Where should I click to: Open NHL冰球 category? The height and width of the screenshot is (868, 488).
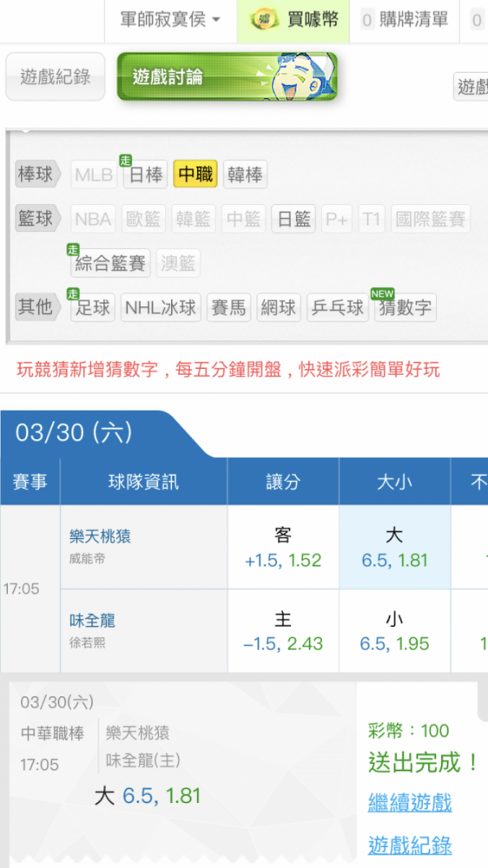pos(161,307)
